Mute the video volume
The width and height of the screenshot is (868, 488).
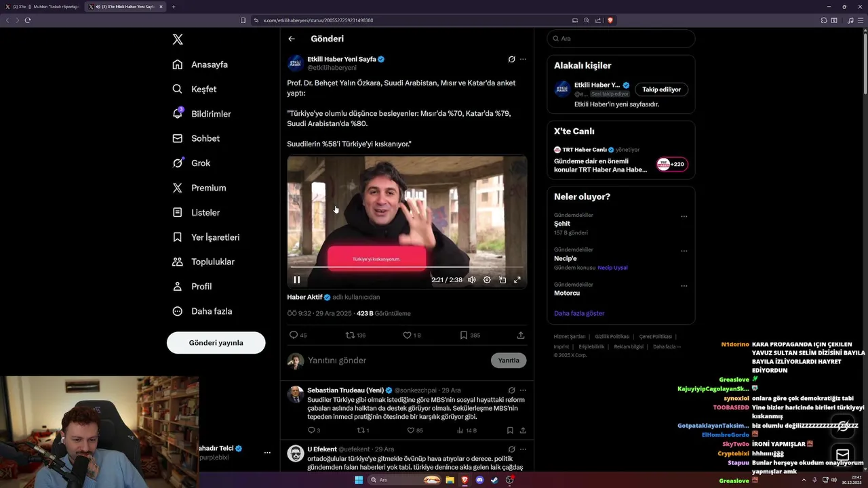coord(472,279)
